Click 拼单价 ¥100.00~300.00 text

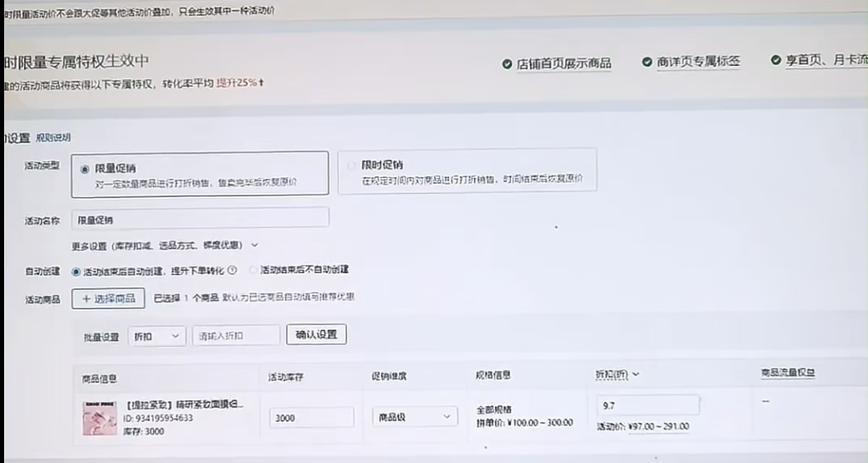525,423
